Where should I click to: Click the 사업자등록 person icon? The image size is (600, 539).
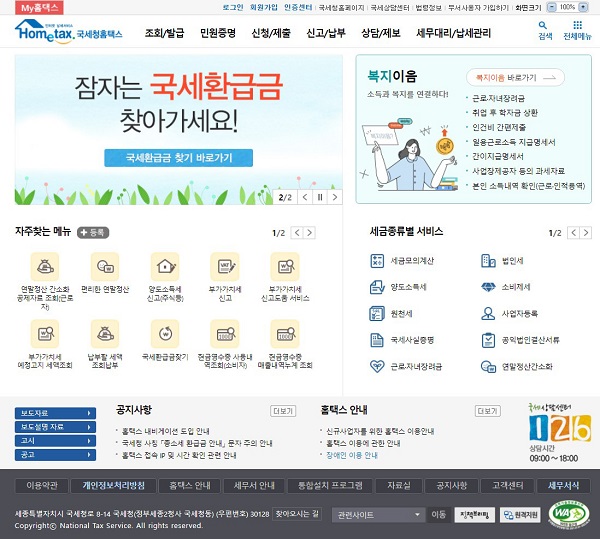[x=488, y=314]
